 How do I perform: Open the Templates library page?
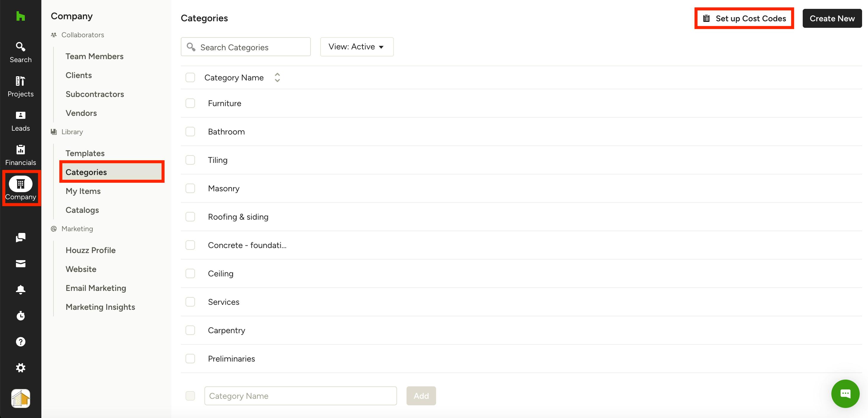[85, 153]
